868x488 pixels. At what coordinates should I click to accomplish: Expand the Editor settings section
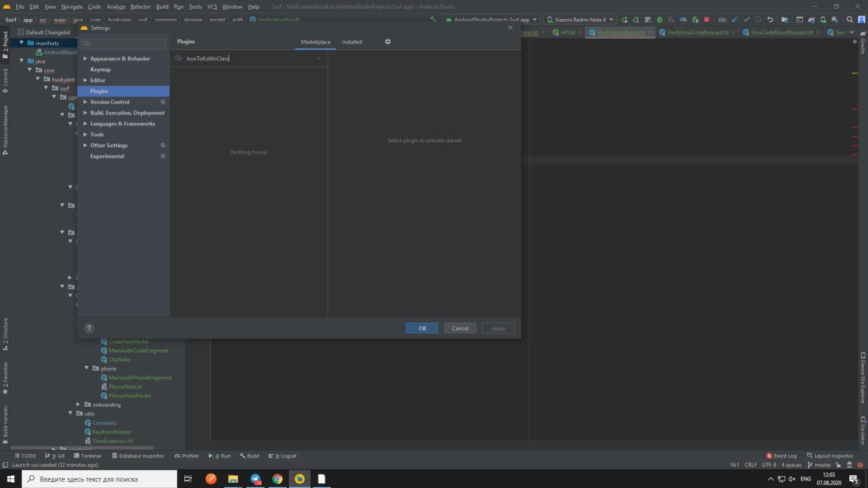pos(85,81)
